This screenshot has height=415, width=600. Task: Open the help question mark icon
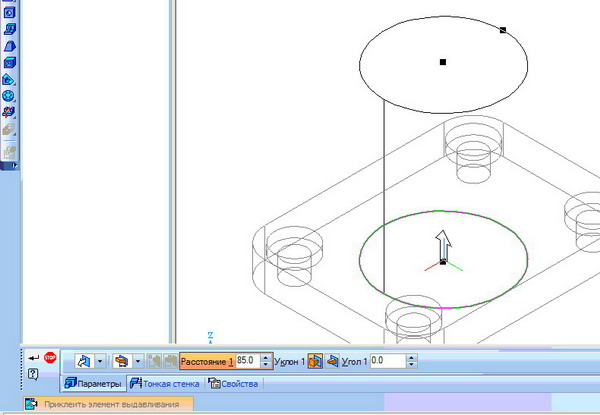34,373
